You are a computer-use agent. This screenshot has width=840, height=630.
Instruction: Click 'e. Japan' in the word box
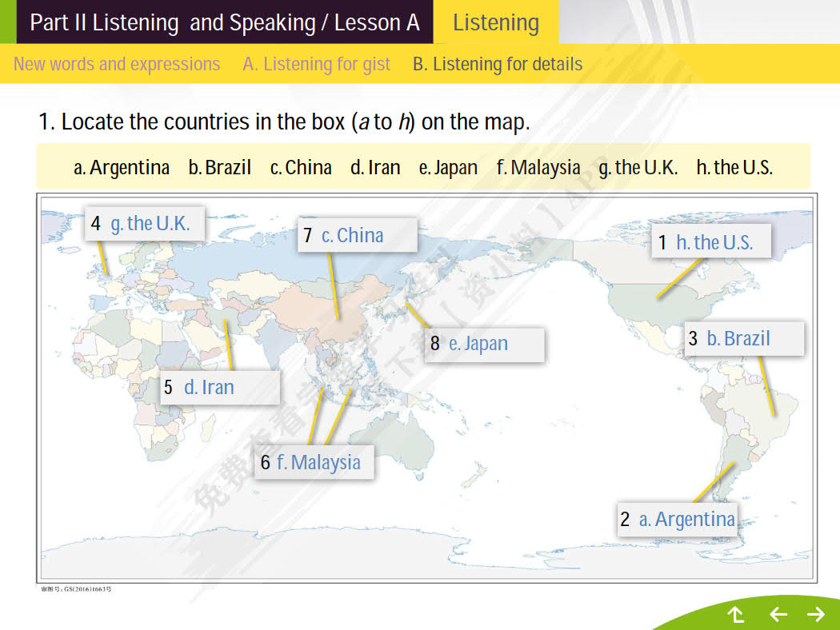[x=448, y=168]
